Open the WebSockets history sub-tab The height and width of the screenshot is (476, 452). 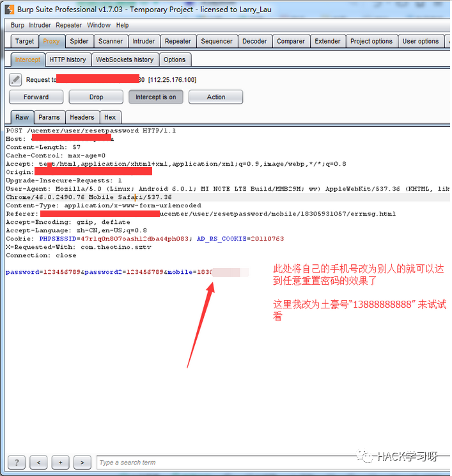pyautogui.click(x=125, y=59)
